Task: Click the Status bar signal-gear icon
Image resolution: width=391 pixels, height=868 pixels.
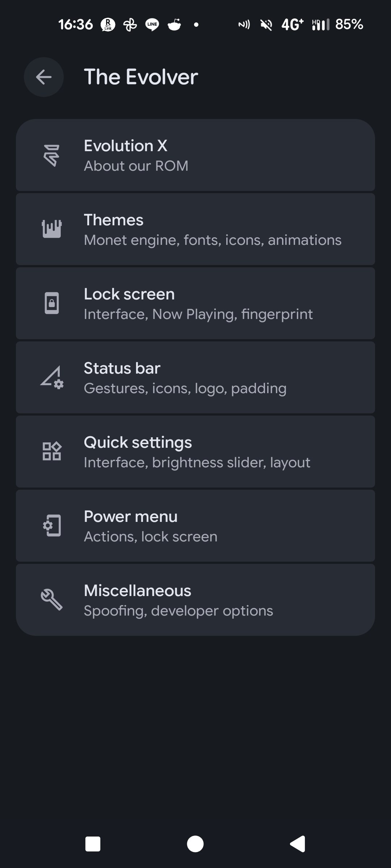Action: coord(52,377)
